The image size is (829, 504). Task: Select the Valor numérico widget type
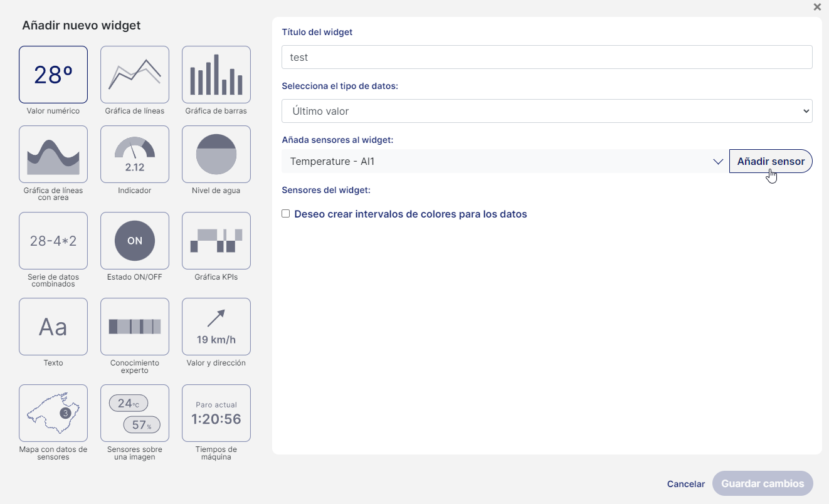(53, 75)
